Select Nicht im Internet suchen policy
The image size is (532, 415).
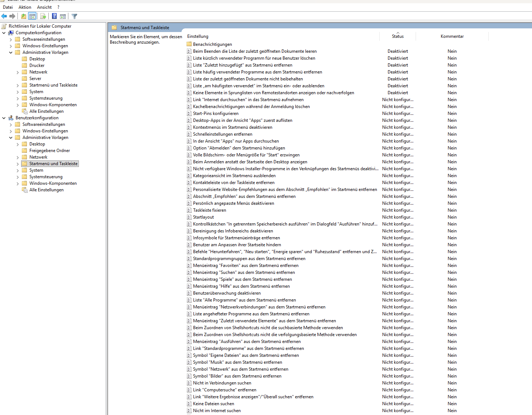pos(217,411)
